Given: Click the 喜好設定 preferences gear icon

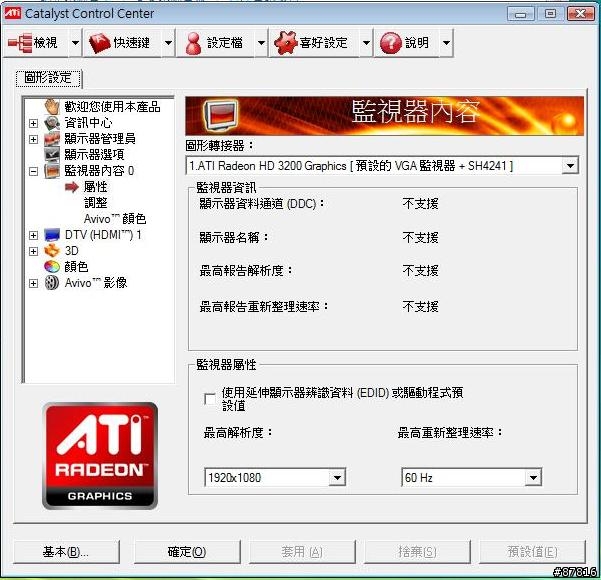Looking at the screenshot, I should 286,43.
